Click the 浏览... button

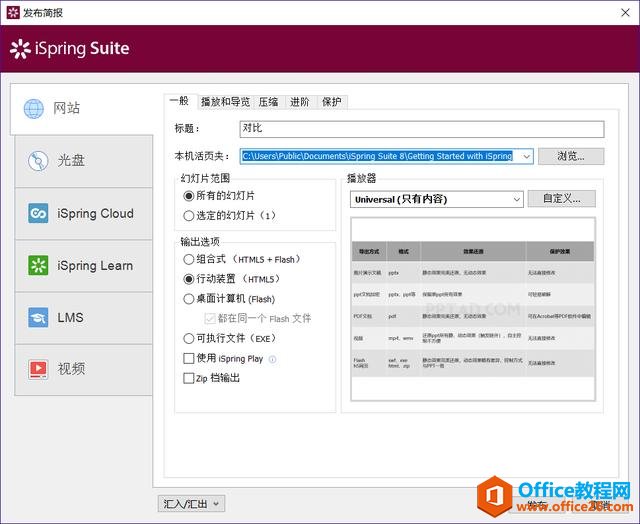coord(570,156)
